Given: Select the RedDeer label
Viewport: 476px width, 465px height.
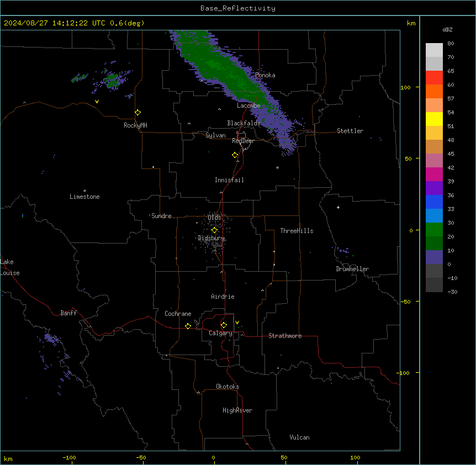Looking at the screenshot, I should pyautogui.click(x=243, y=141).
